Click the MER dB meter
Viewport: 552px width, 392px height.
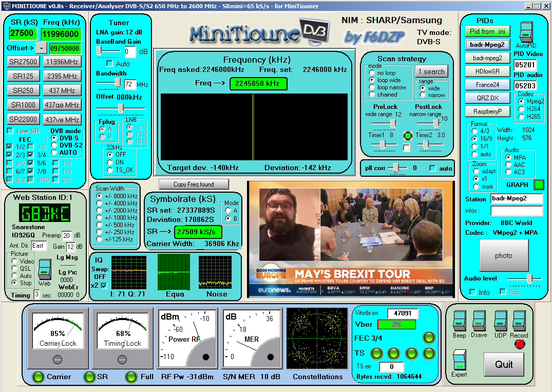252,339
